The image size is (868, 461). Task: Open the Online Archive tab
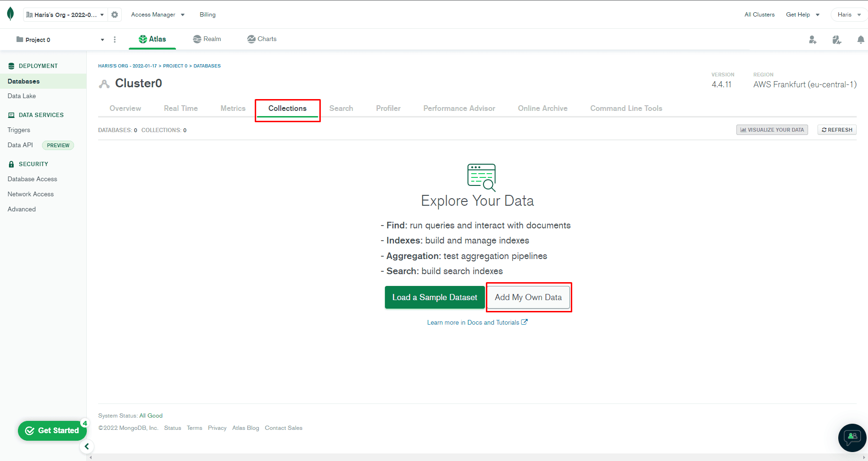pyautogui.click(x=542, y=109)
